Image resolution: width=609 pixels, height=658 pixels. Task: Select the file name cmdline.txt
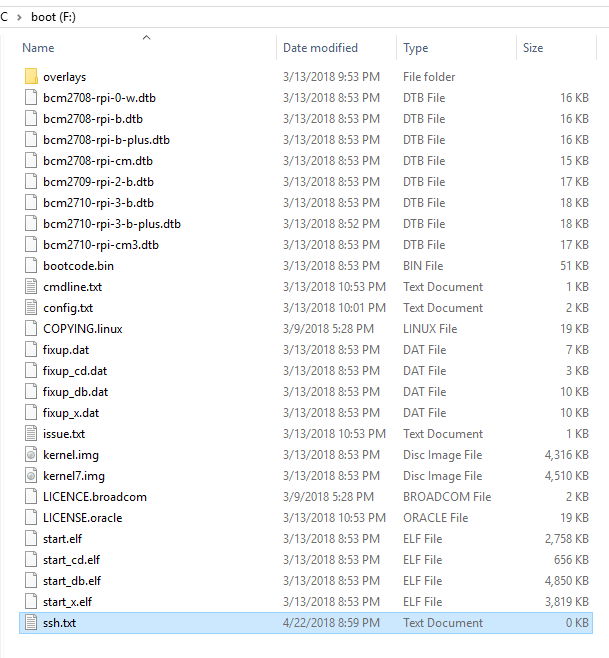click(72, 287)
